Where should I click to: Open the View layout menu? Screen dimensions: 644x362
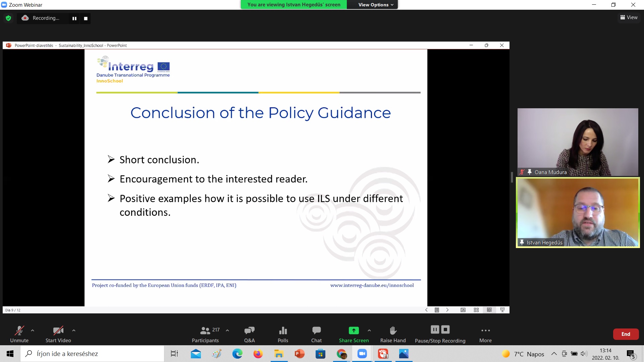(629, 17)
